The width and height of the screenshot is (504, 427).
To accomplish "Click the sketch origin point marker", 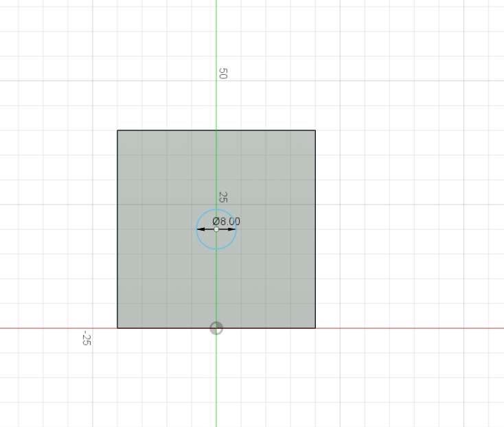I will pos(216,328).
